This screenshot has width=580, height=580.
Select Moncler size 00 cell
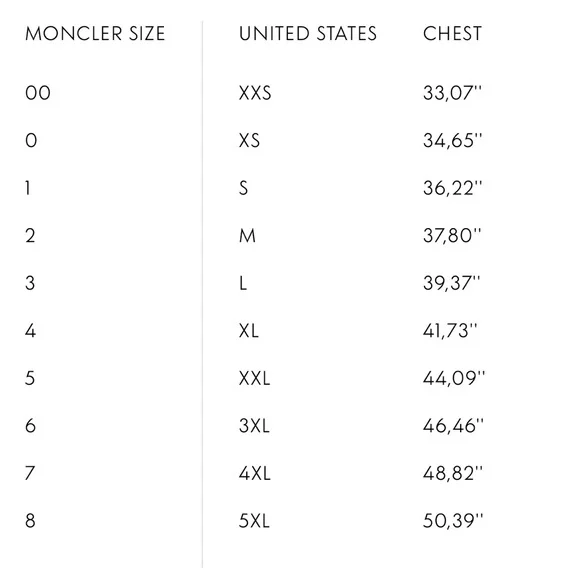coord(38,93)
